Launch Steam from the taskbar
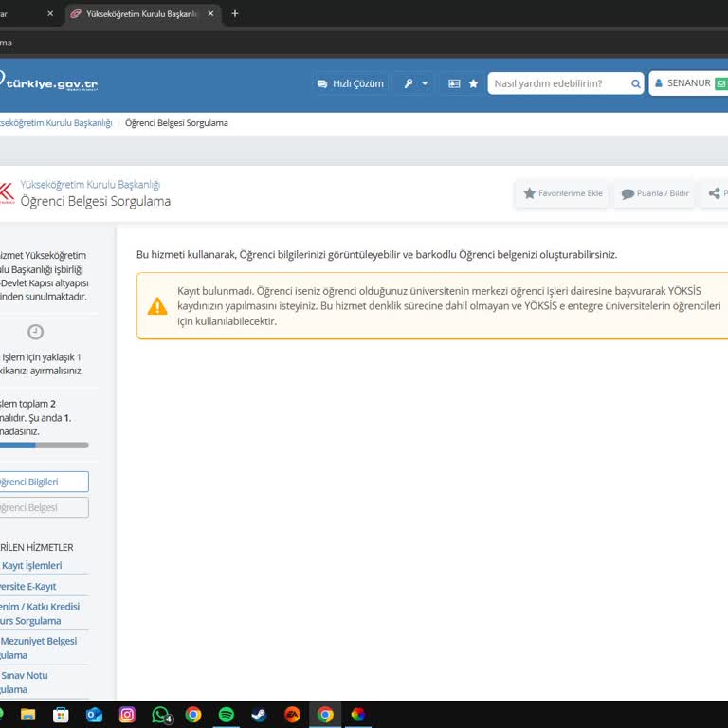This screenshot has height=728, width=728. point(259,715)
